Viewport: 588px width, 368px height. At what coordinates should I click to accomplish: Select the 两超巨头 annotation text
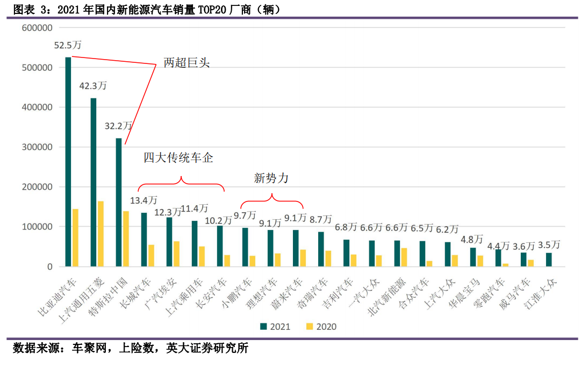tap(187, 63)
